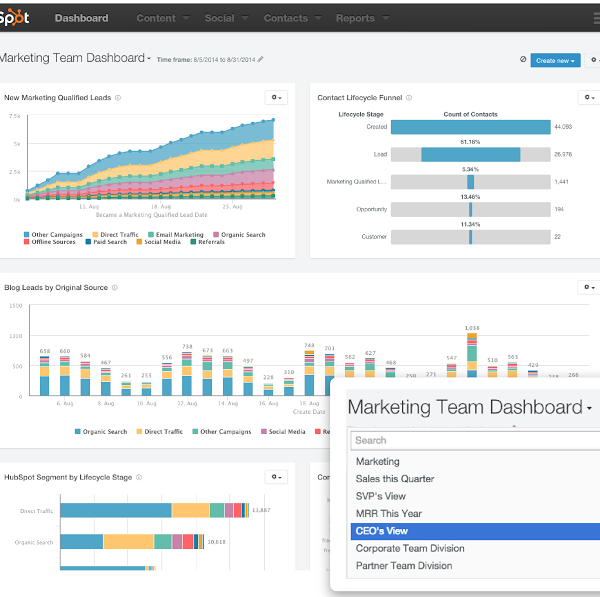Open the Dashboard nav item
The image size is (600, 597).
click(x=82, y=18)
